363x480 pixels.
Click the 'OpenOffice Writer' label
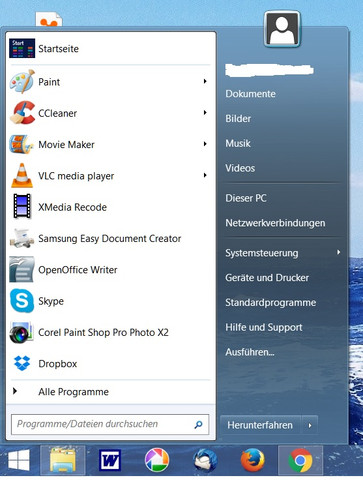(78, 270)
